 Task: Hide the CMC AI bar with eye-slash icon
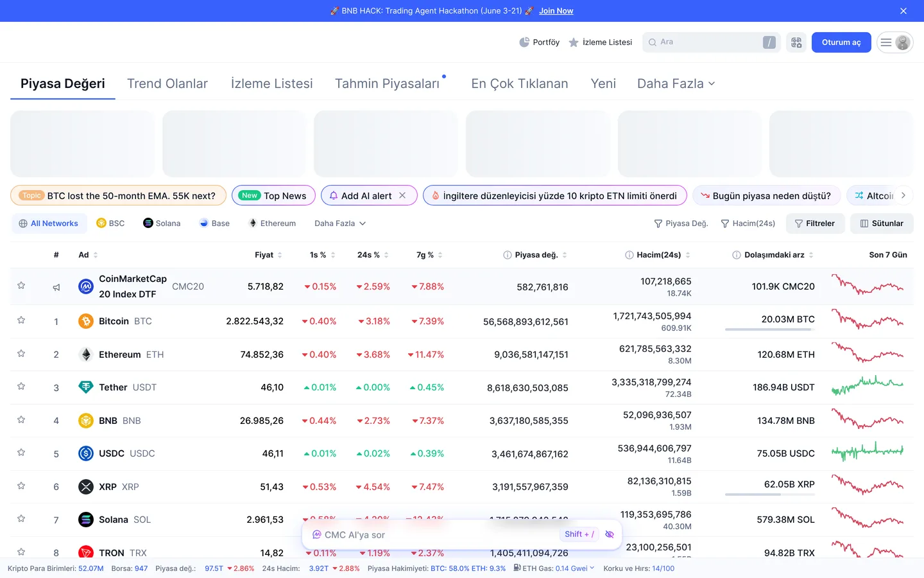click(x=610, y=534)
